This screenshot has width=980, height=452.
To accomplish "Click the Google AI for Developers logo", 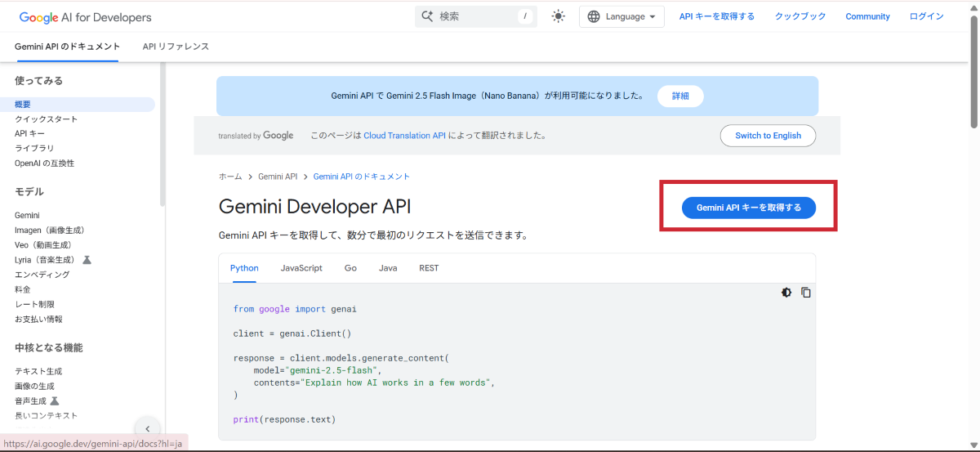I will tap(85, 17).
